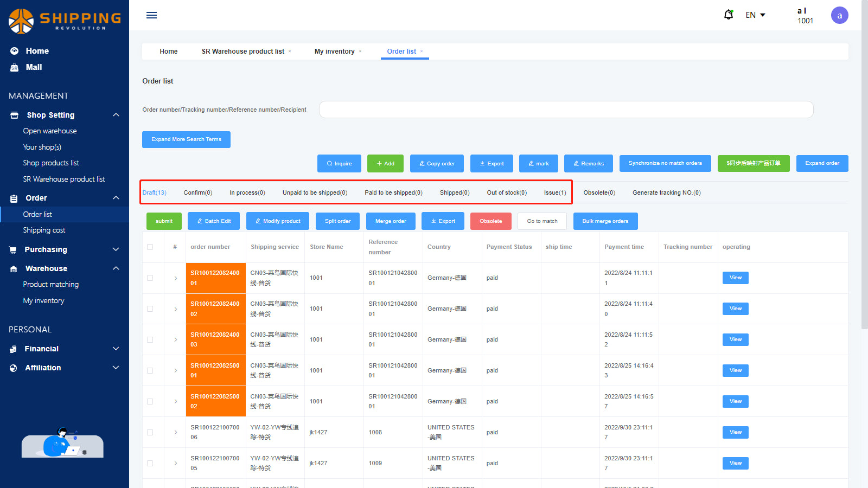Click the user avatar icon
The image size is (868, 488).
point(839,15)
